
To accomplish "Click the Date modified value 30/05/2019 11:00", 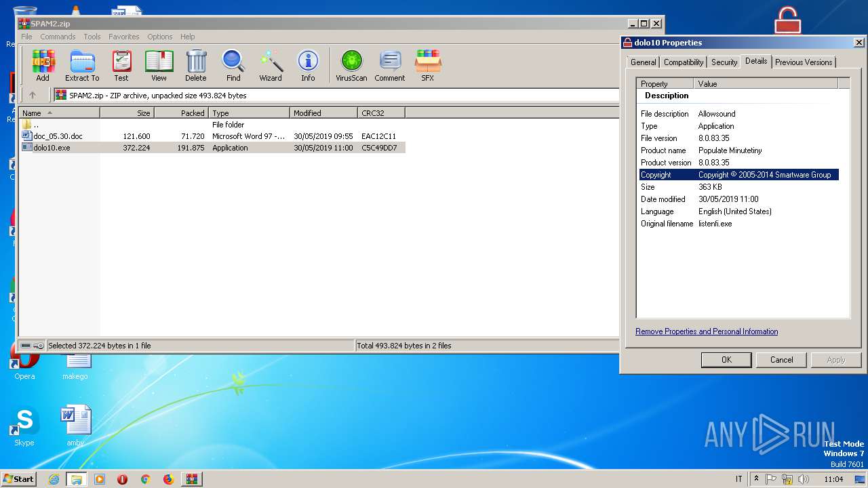I will pos(728,199).
